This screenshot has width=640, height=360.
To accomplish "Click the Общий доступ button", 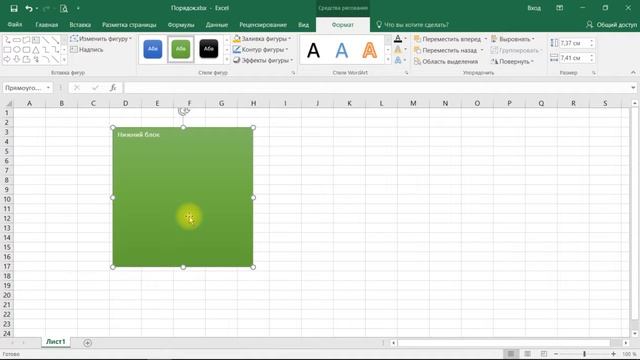I will [611, 24].
